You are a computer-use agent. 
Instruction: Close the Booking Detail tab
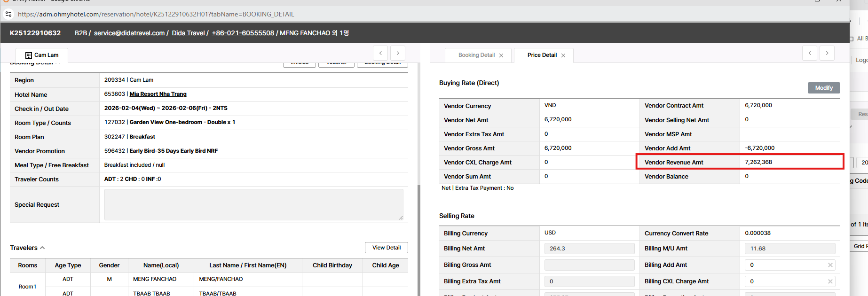click(501, 55)
